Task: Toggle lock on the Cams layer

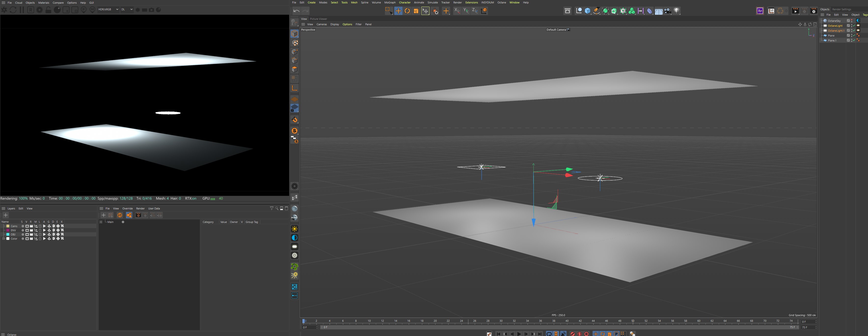Action: [40, 226]
